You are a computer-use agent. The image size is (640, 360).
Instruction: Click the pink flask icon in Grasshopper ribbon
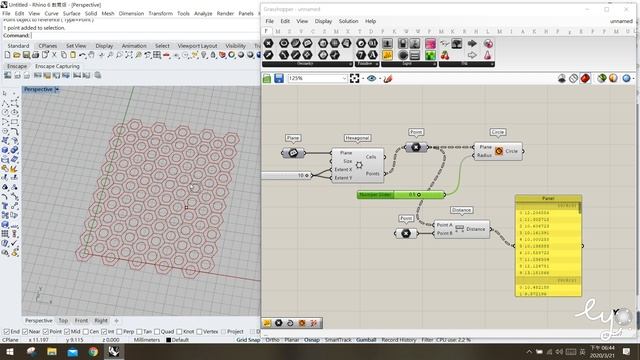[x=489, y=55]
